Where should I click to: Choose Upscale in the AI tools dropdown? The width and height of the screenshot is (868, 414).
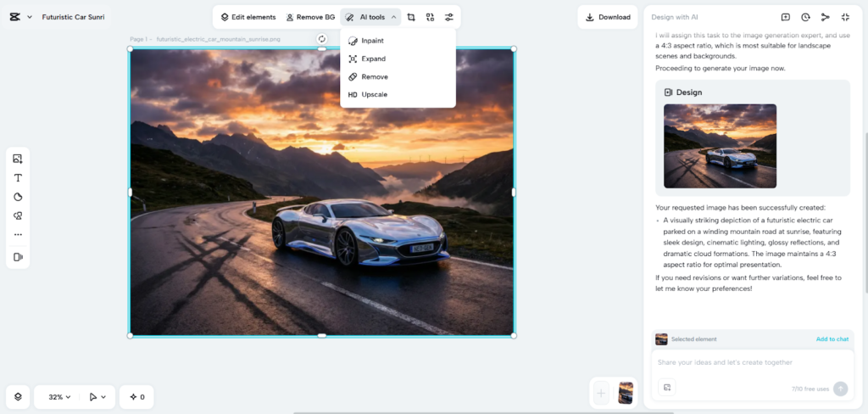373,94
